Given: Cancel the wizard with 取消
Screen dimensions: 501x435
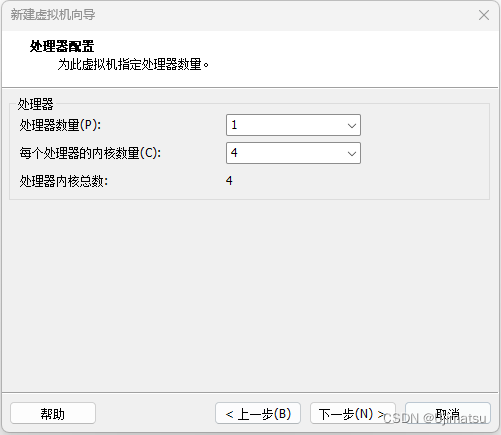Looking at the screenshot, I should click(x=448, y=413).
